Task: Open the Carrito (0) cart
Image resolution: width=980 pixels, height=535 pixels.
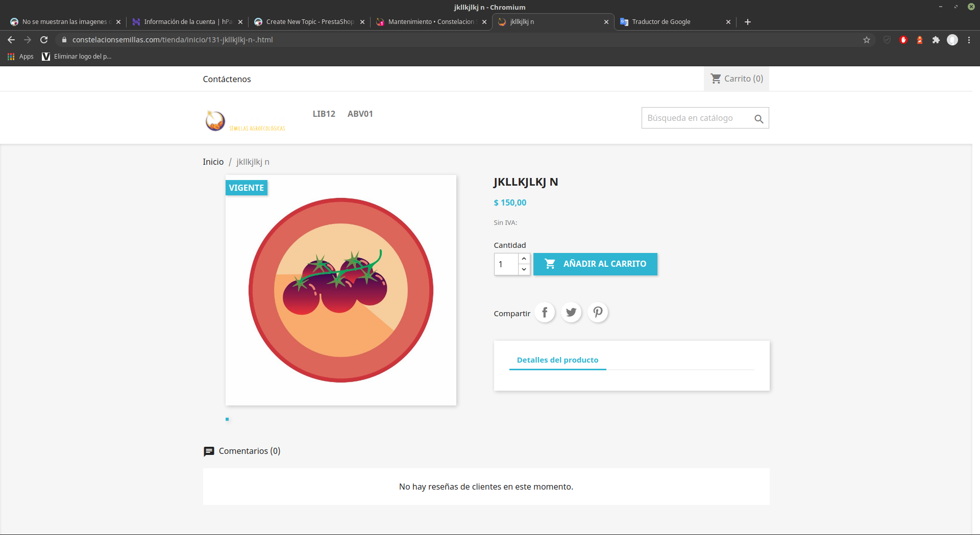Action: [x=737, y=79]
